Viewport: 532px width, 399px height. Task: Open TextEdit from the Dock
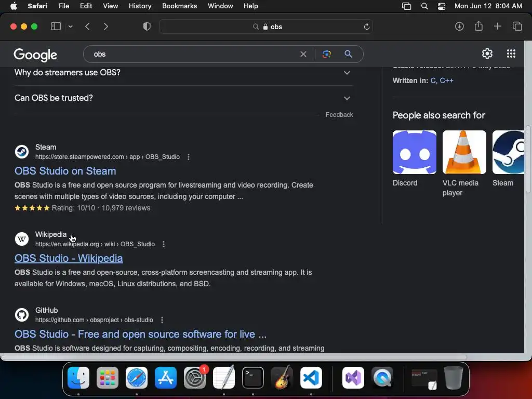224,377
